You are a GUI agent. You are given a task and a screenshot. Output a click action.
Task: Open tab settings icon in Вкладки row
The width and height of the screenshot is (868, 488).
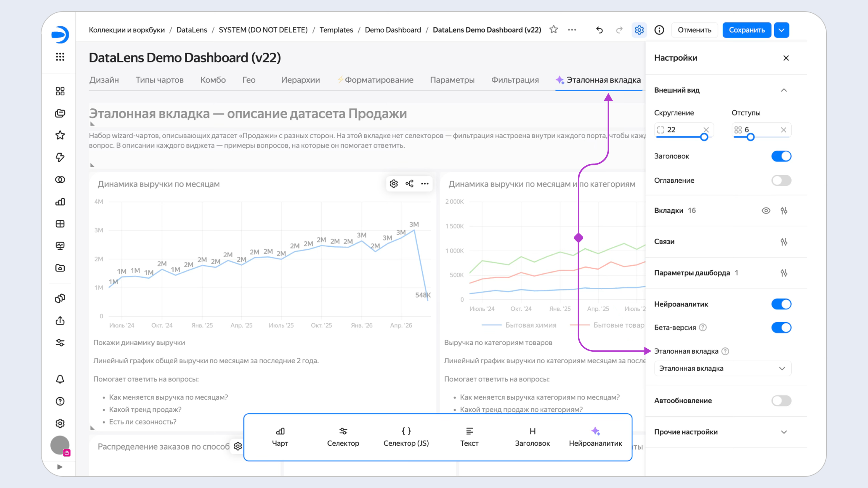(x=784, y=211)
